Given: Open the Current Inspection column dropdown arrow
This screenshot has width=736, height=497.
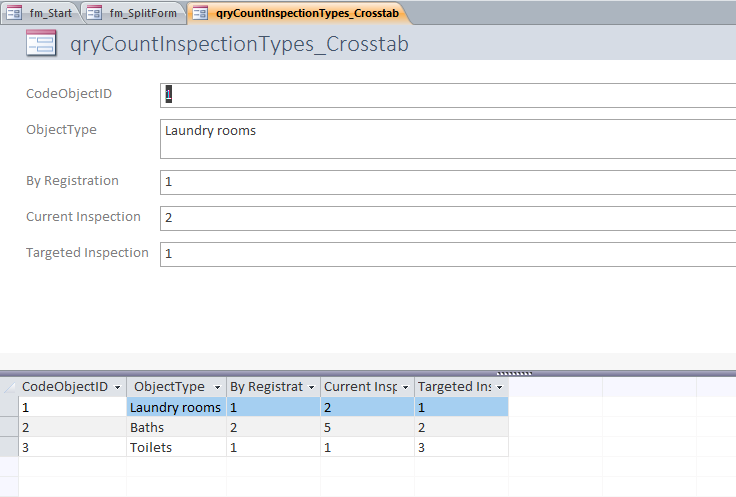Looking at the screenshot, I should point(406,387).
